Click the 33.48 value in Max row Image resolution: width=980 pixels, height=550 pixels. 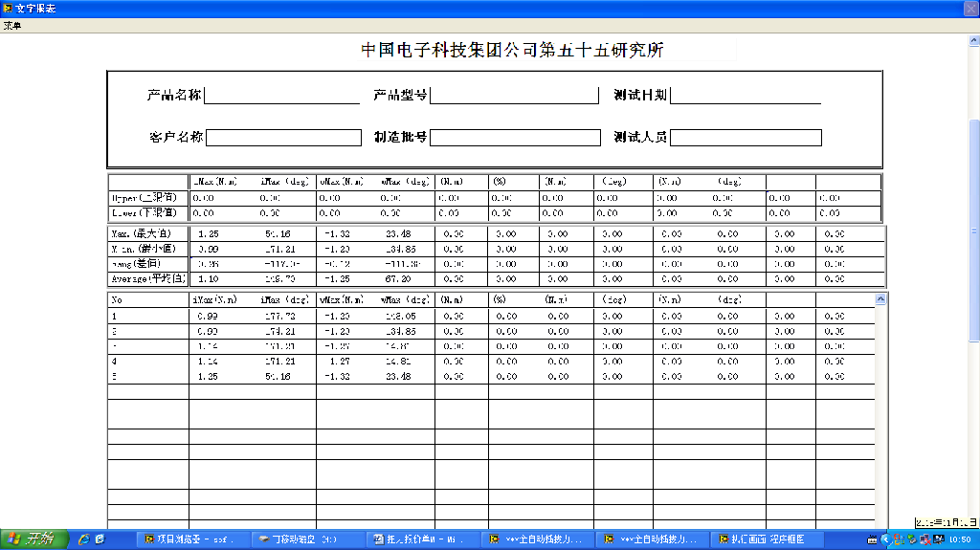(x=398, y=233)
